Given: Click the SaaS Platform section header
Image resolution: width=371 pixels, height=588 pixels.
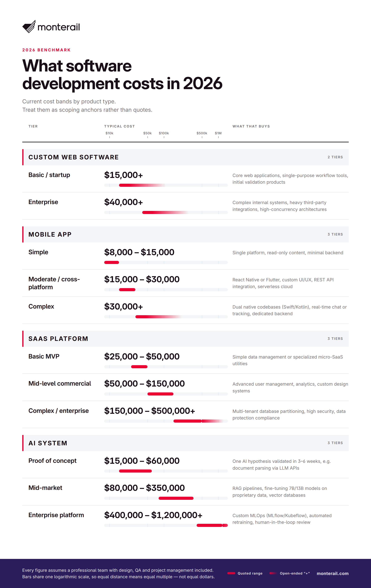Looking at the screenshot, I should 185,338.
